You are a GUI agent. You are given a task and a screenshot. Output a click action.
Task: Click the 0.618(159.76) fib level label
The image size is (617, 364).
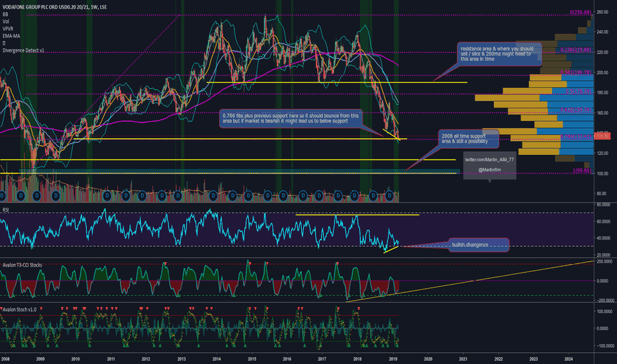coord(576,110)
